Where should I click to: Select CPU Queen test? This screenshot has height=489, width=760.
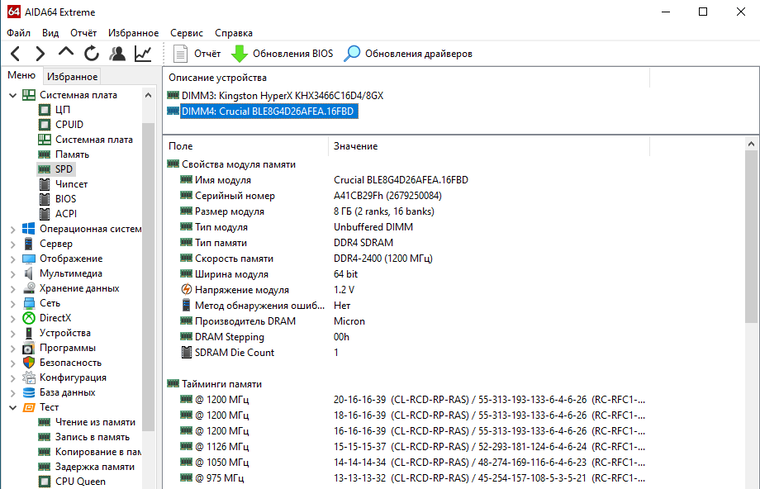(80, 482)
